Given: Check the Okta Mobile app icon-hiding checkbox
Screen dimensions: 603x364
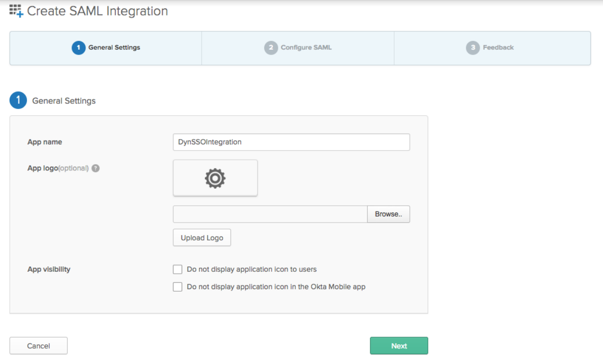Looking at the screenshot, I should point(178,287).
